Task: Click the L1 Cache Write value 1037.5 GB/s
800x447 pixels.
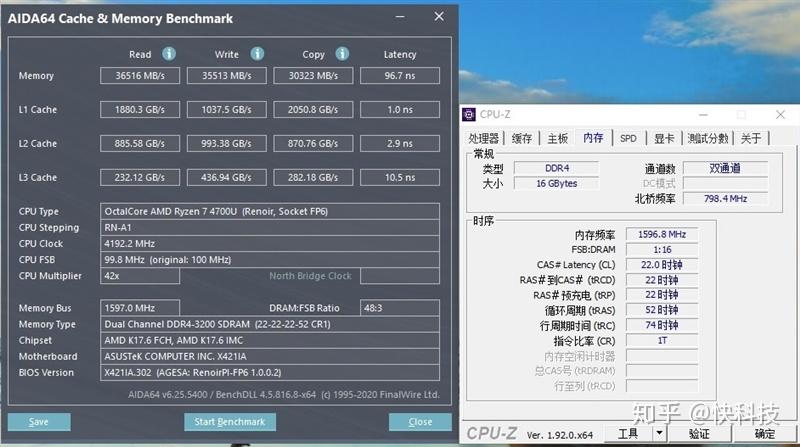Action: pyautogui.click(x=227, y=109)
